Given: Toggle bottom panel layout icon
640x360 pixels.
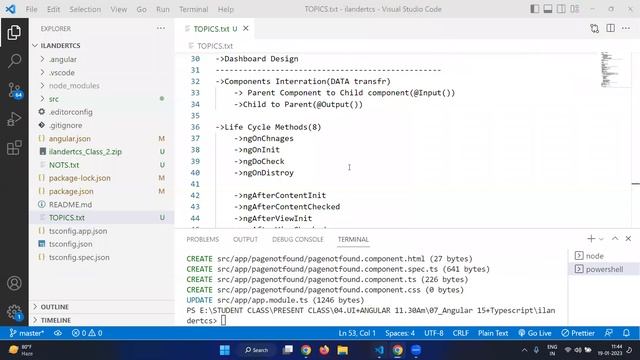Looking at the screenshot, I should pos(548,9).
